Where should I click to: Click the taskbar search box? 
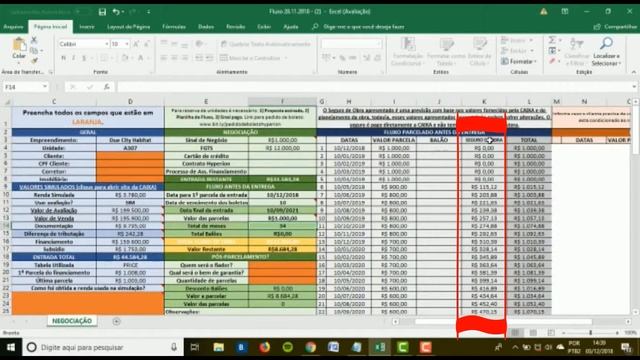pyautogui.click(x=103, y=347)
